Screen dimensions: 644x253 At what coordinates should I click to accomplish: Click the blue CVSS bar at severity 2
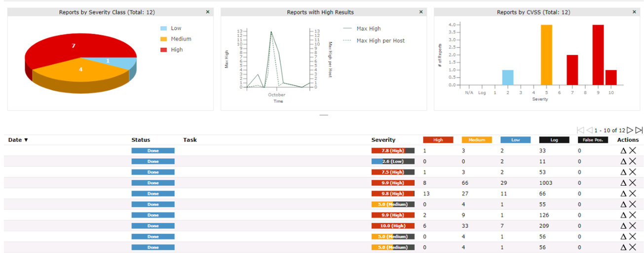508,78
